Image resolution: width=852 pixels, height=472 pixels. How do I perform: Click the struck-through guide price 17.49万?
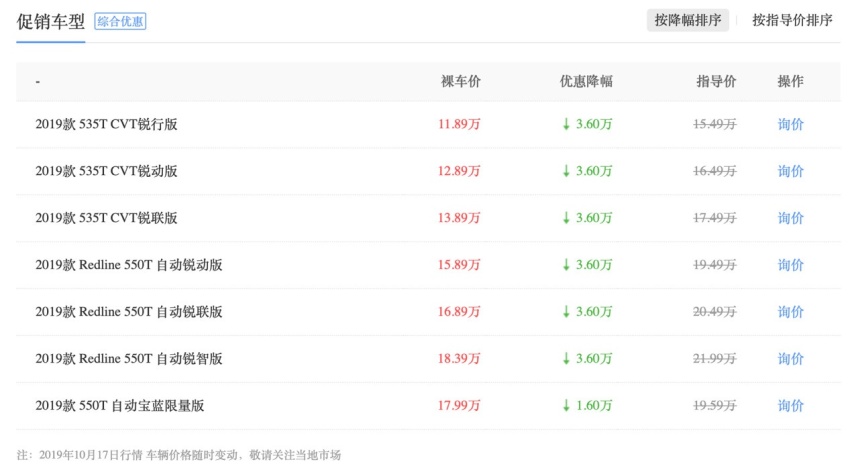[x=715, y=218]
